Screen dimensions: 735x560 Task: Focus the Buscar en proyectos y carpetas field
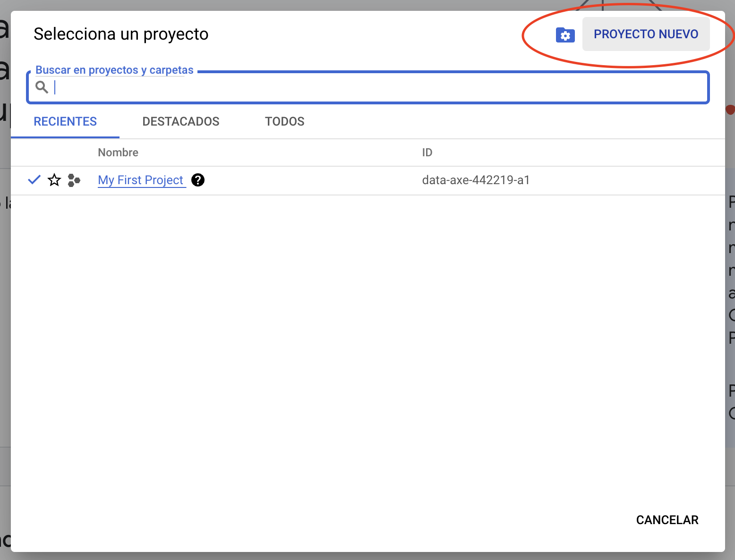(331, 87)
